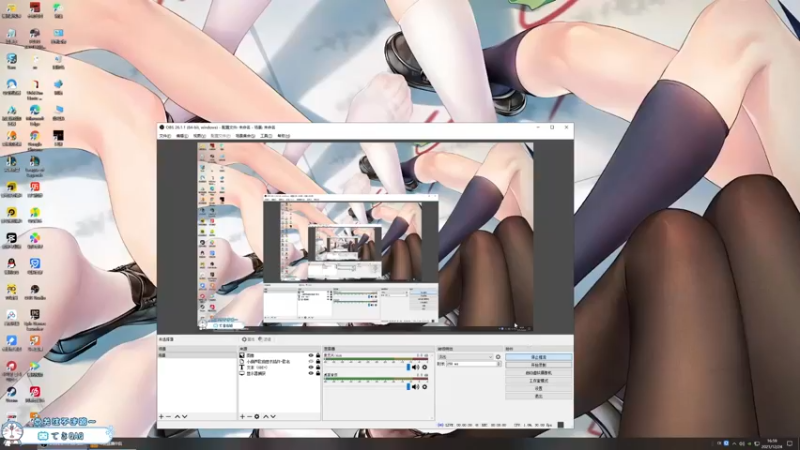
Task: Remove selected source with the minus icon in Sources panel
Action: [x=249, y=416]
